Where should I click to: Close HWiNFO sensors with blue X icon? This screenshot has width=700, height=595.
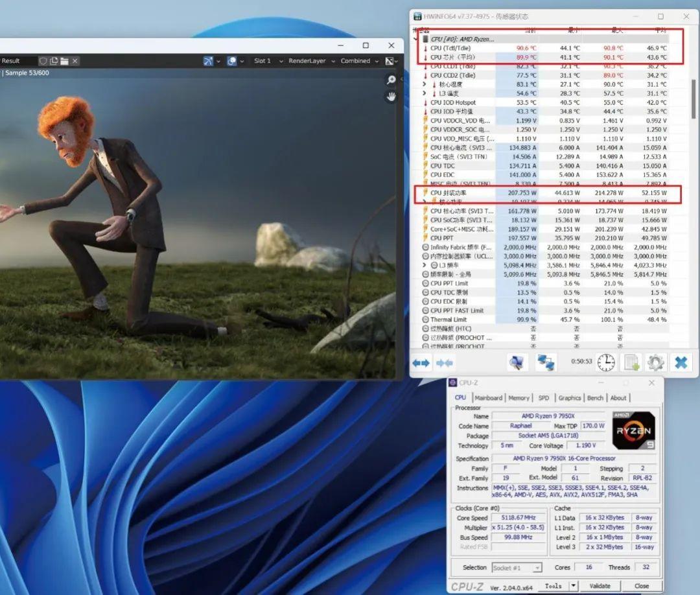coord(681,362)
